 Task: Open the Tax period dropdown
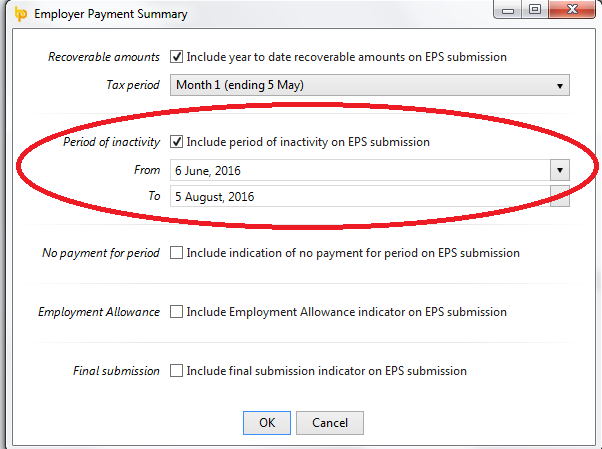pos(560,86)
